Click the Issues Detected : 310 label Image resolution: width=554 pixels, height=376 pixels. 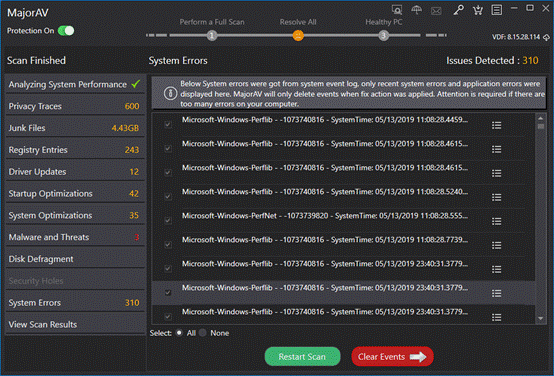click(492, 61)
